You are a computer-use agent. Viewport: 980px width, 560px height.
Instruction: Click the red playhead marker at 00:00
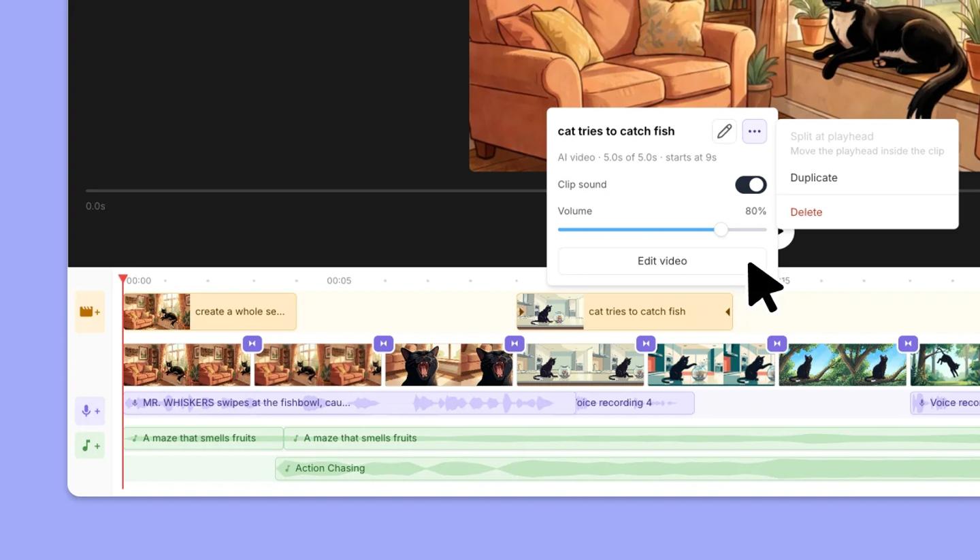click(122, 279)
